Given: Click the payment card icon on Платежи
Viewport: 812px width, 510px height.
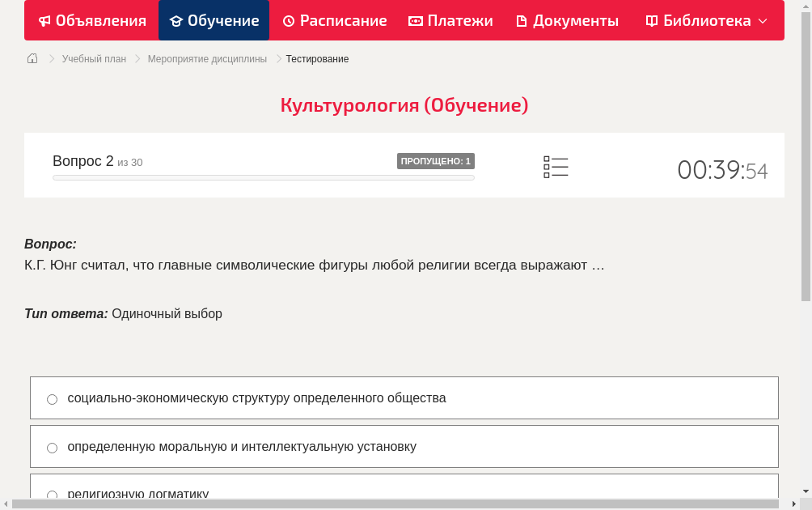Looking at the screenshot, I should pos(414,20).
